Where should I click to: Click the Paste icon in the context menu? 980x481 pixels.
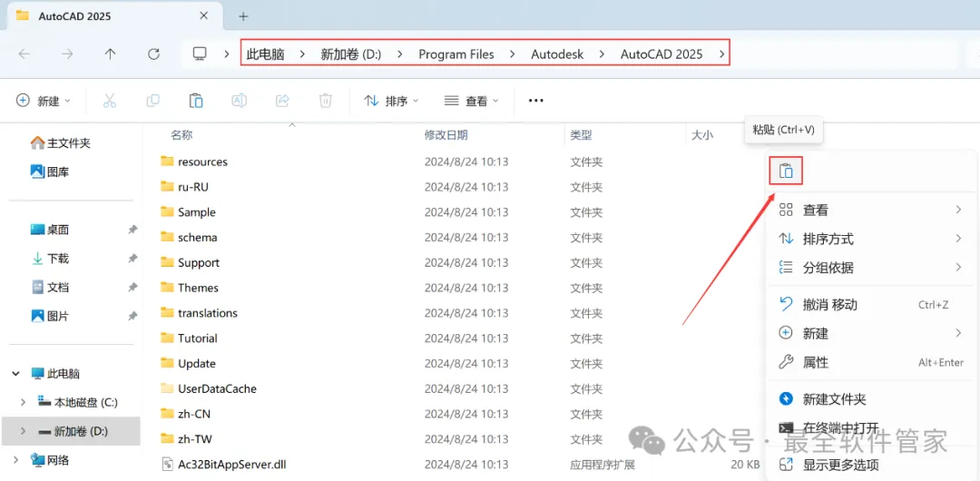coord(786,171)
